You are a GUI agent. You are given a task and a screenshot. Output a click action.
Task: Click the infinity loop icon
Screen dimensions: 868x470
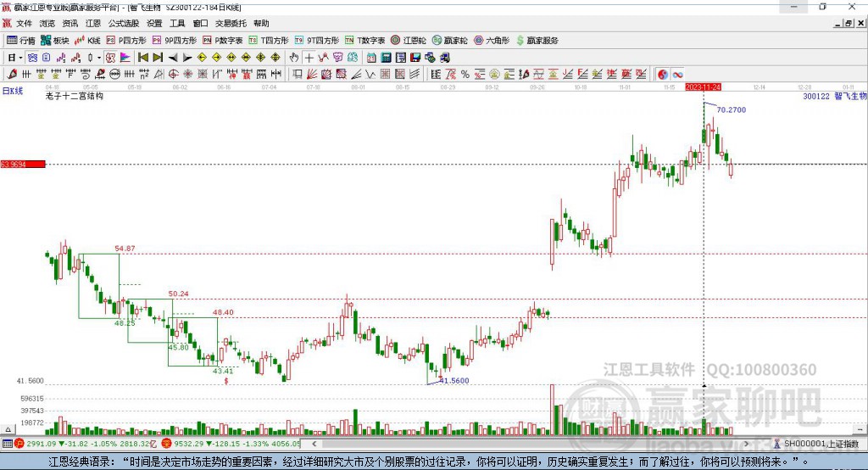677,75
